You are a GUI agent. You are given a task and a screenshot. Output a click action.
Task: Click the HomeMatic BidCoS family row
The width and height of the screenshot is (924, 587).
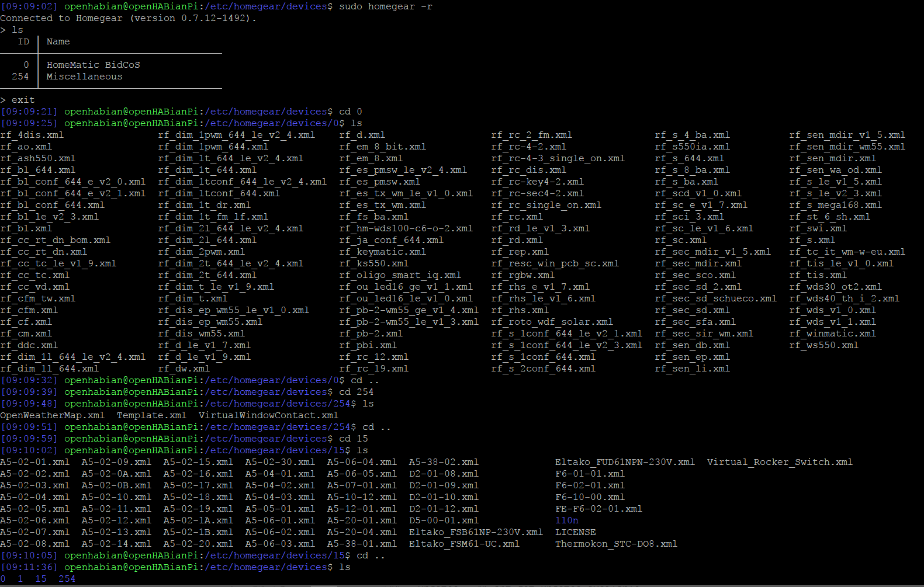point(94,65)
